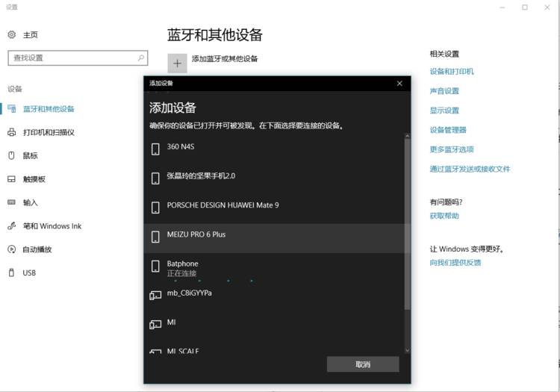
Task: Click the phone icon for 360 N4S
Action: click(x=155, y=149)
